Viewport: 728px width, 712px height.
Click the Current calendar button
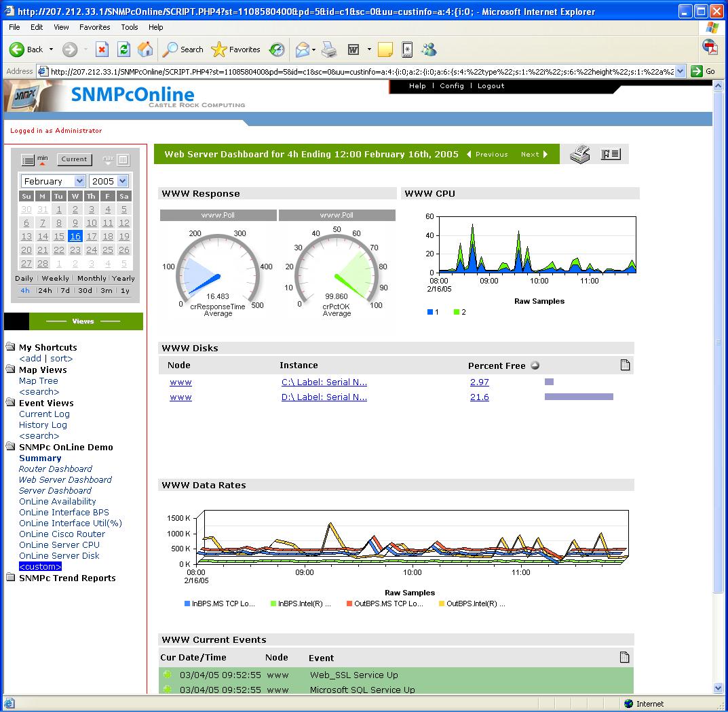pos(74,159)
